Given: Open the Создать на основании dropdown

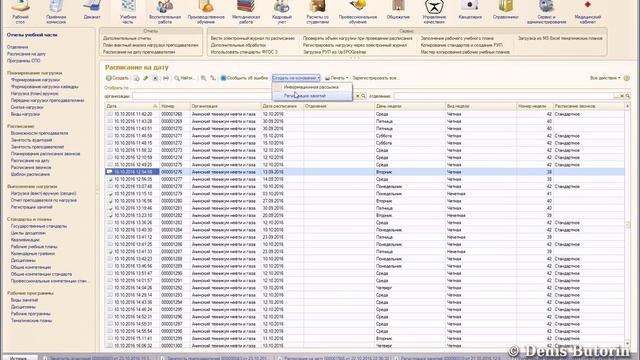Looking at the screenshot, I should click(x=296, y=78).
